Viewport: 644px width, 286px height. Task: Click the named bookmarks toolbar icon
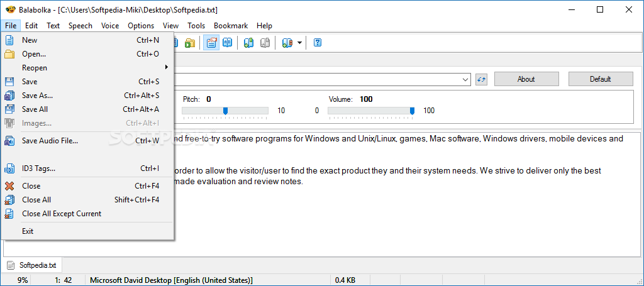click(x=287, y=43)
